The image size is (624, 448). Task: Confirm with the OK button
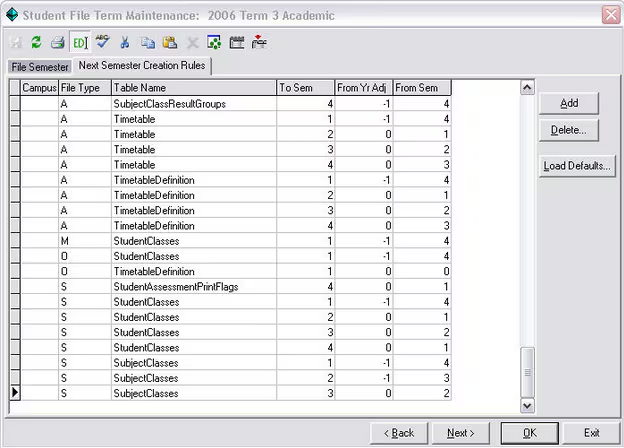530,433
